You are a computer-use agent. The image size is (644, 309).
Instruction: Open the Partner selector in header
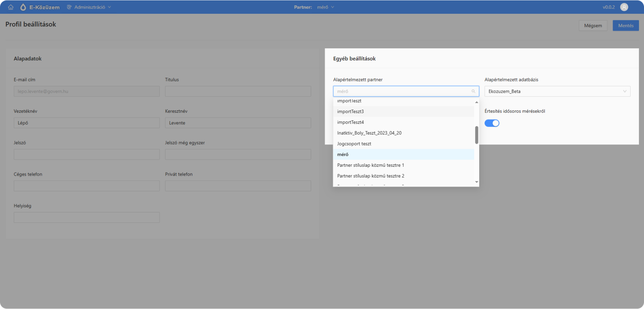pos(325,7)
